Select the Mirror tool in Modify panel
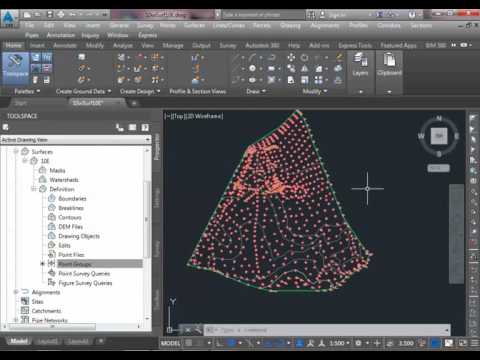The width and height of the screenshot is (480, 360). click(x=305, y=69)
